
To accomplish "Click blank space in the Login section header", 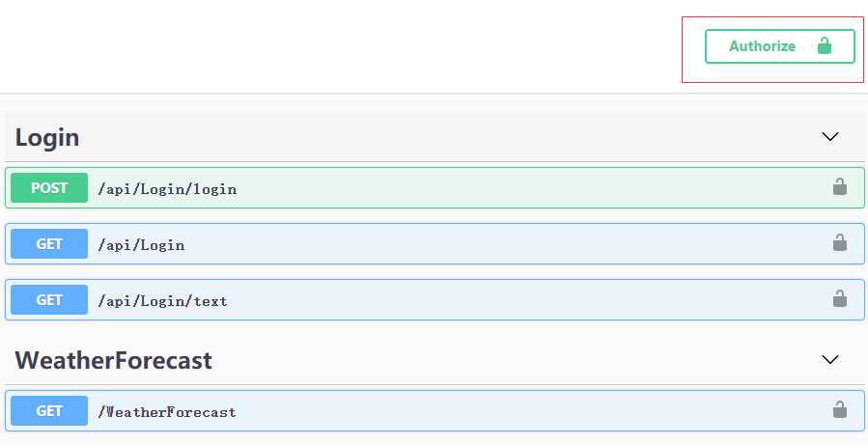I will [434, 137].
